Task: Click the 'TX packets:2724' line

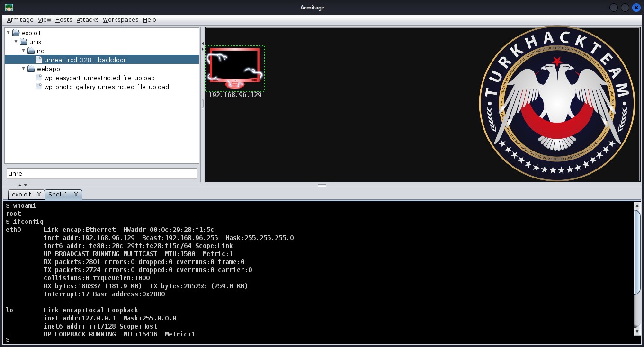Action: pyautogui.click(x=148, y=270)
